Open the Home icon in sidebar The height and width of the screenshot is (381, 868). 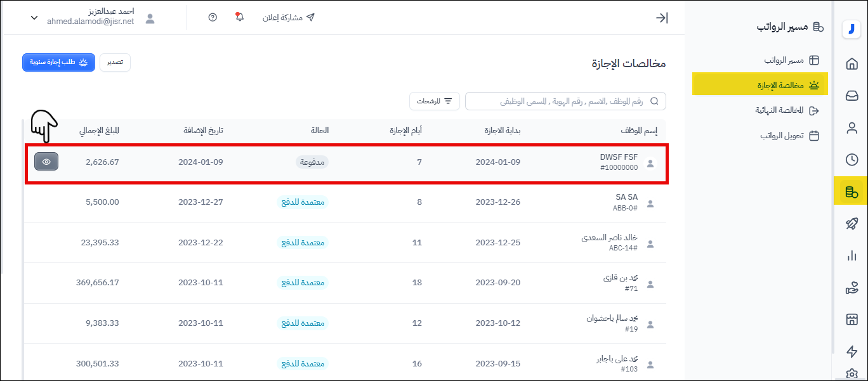click(x=852, y=63)
